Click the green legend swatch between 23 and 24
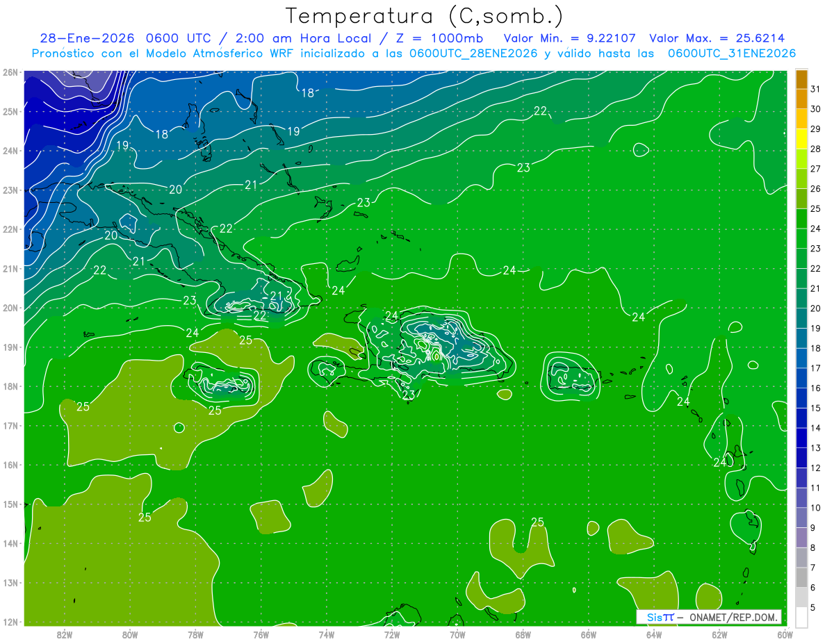Viewport: 834px width, 644px height. [x=801, y=238]
